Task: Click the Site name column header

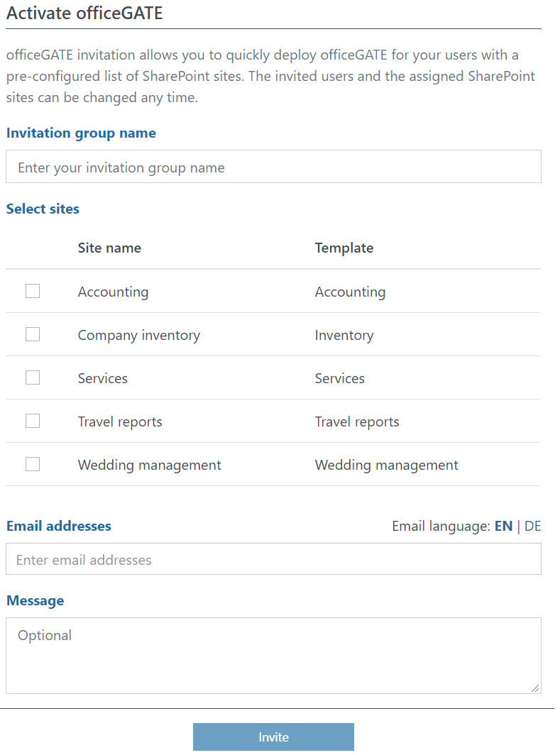Action: (109, 248)
